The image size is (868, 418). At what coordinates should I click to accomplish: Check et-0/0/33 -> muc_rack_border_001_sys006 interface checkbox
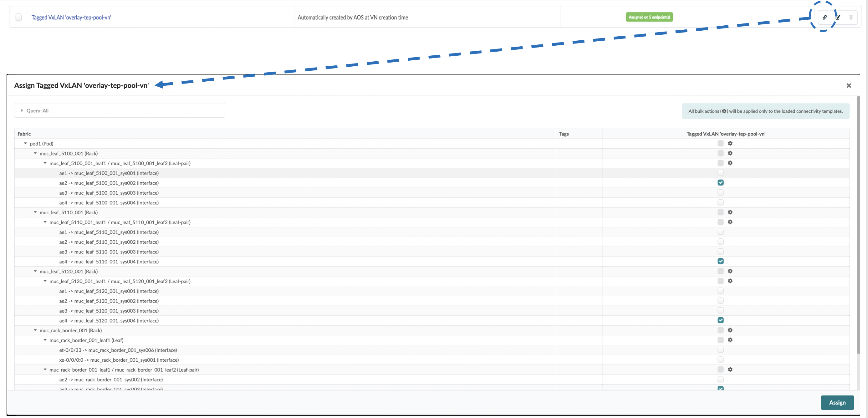point(720,349)
